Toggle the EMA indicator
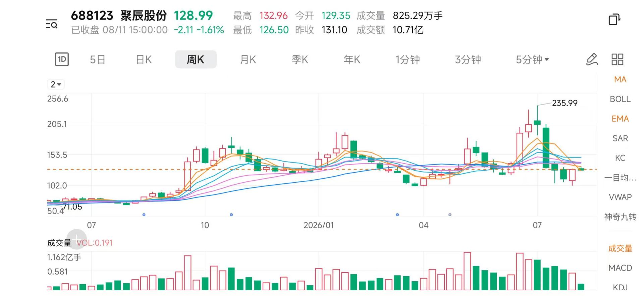Viewport: 644px width, 296px height. click(620, 119)
